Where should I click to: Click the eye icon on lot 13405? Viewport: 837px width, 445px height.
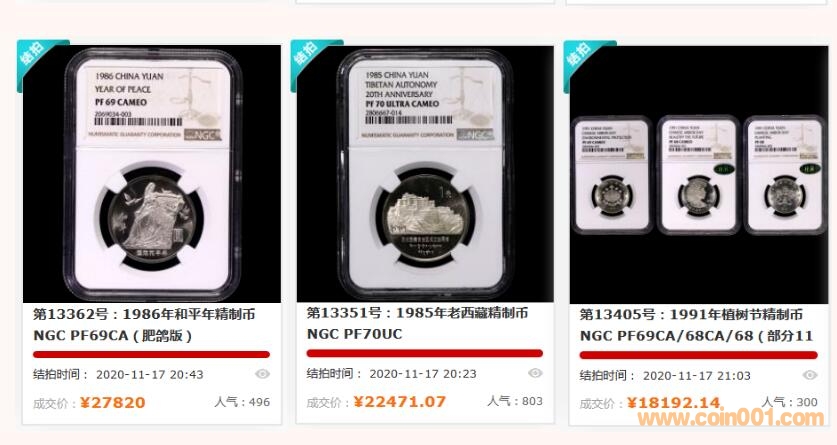(810, 375)
